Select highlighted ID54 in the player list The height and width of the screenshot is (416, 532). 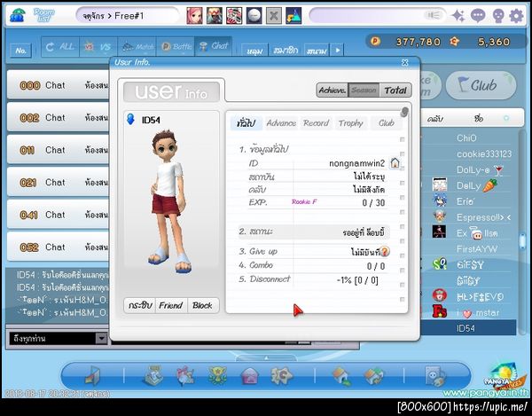click(468, 328)
